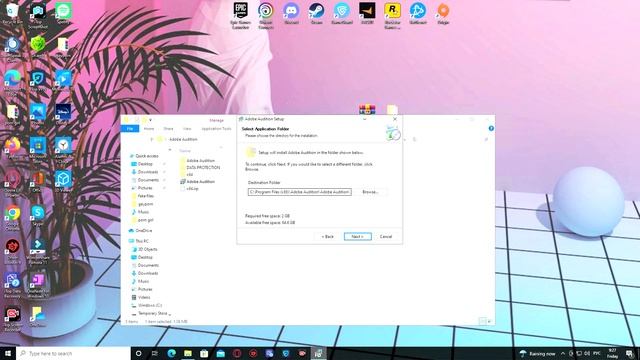Show hidden system tray icons
Image resolution: width=640 pixels, height=360 pixels.
point(563,353)
